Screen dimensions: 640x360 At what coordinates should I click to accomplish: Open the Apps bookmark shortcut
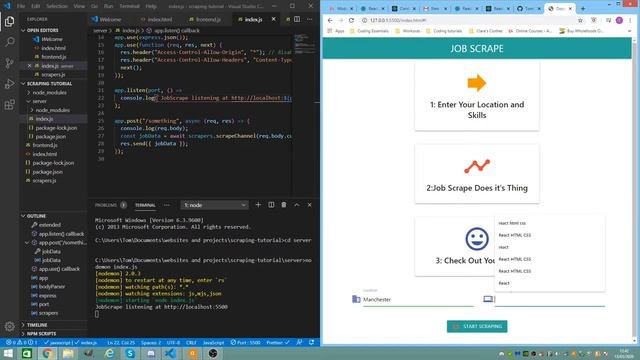coord(336,31)
